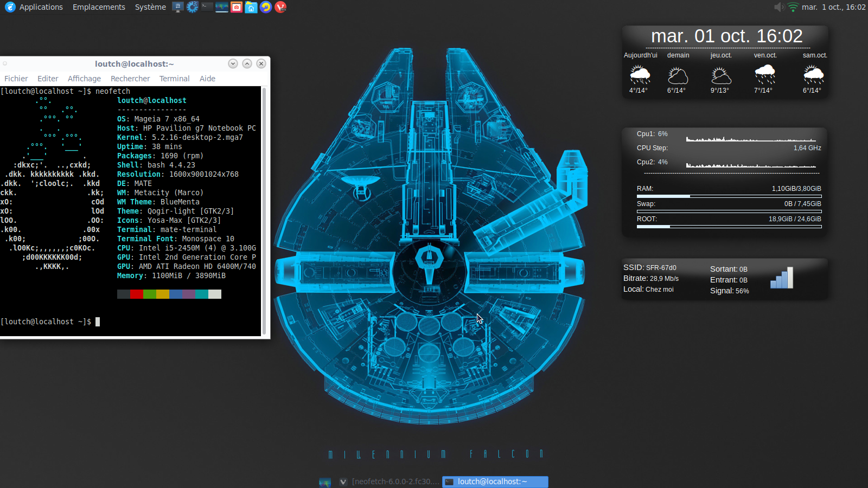This screenshot has width=868, height=488.
Task: Minimize the terminal window with down-chevron button
Action: click(x=233, y=63)
